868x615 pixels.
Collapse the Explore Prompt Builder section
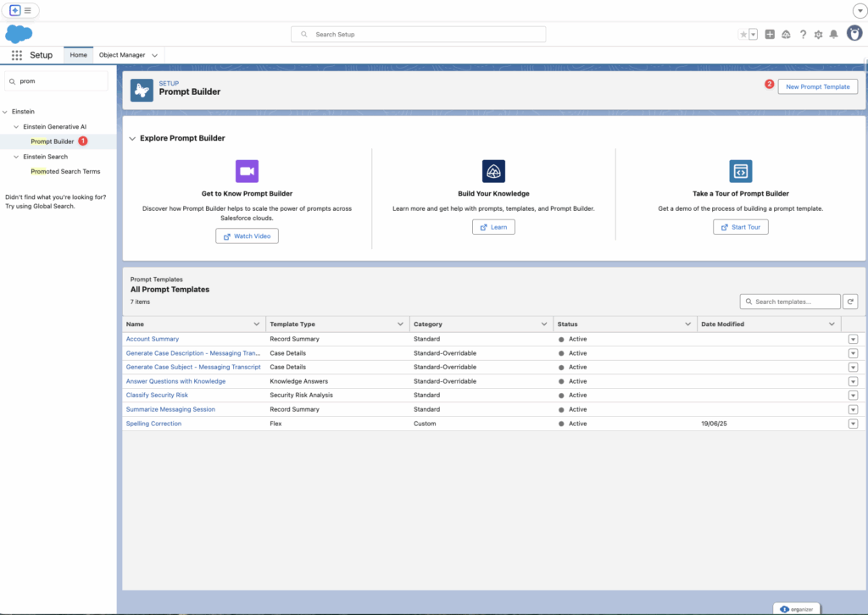tap(132, 138)
